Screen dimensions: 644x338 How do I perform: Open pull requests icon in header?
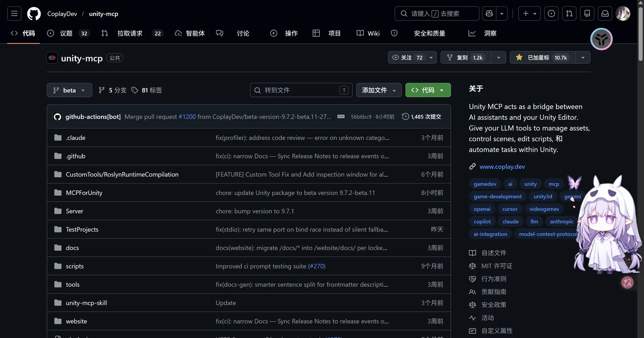[x=569, y=14]
